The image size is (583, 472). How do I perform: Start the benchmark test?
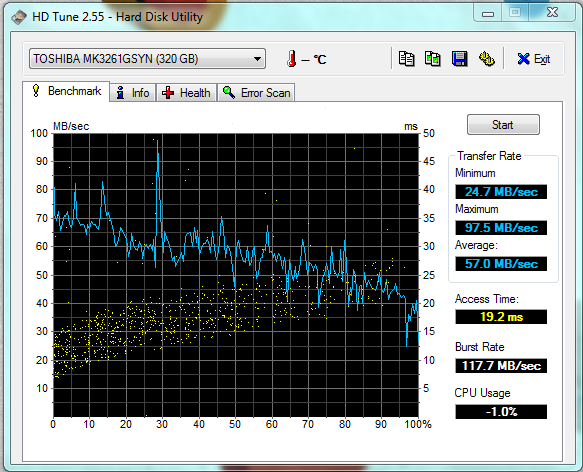coord(503,125)
